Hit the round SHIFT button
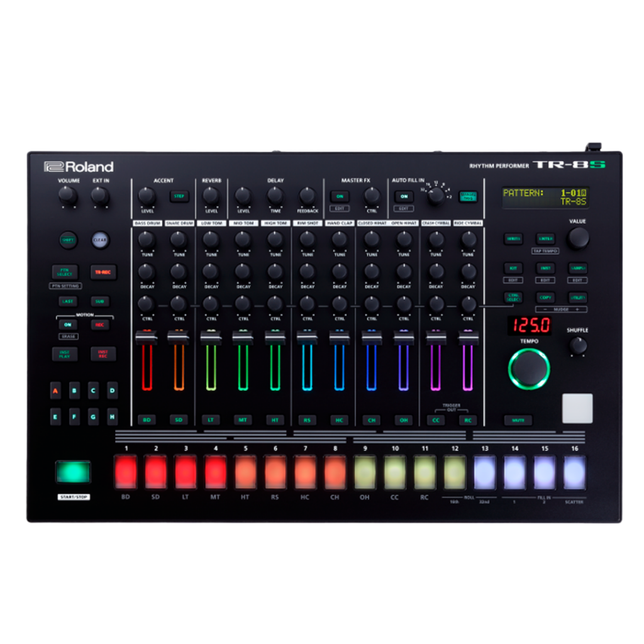This screenshot has height=644, width=644. (x=68, y=240)
